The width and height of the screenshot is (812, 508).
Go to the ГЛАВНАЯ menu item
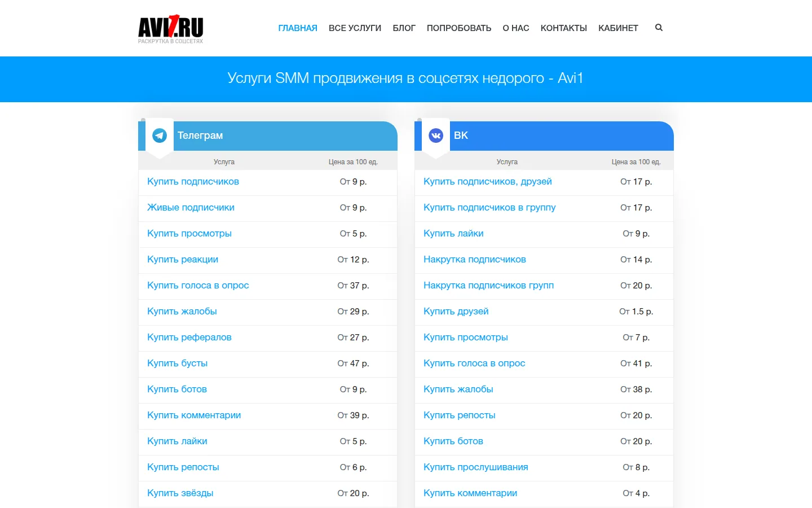point(298,28)
